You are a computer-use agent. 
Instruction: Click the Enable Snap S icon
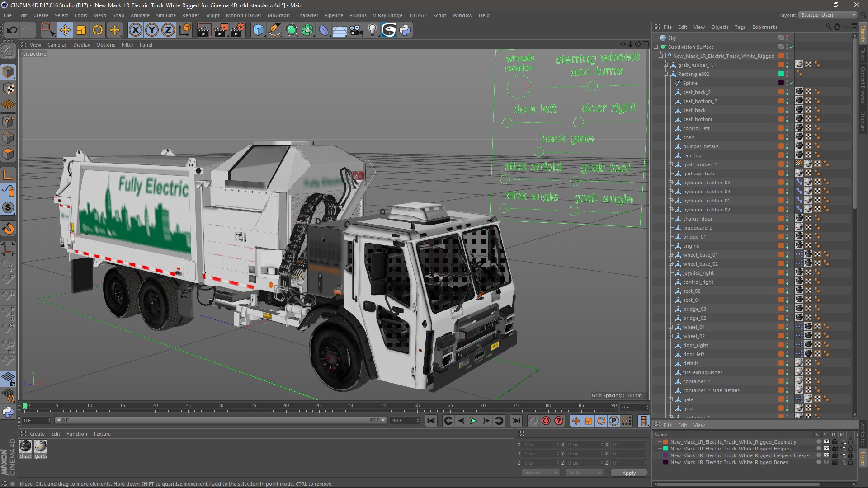[x=8, y=208]
